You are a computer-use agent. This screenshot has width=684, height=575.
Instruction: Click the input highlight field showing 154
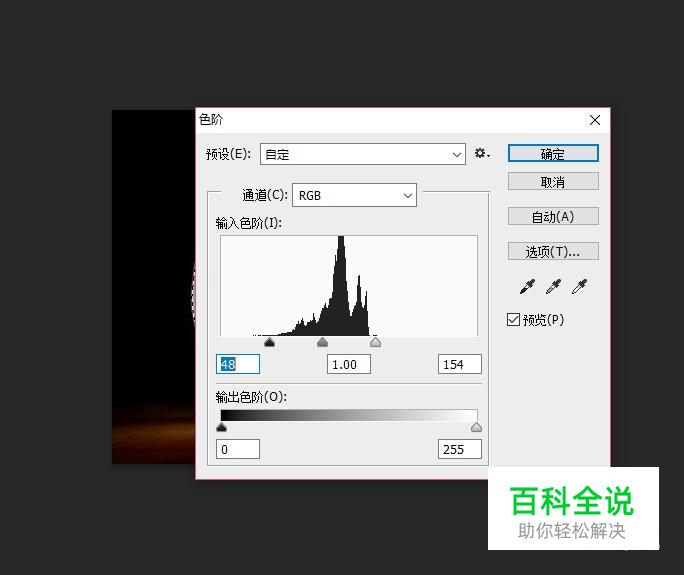pyautogui.click(x=460, y=364)
